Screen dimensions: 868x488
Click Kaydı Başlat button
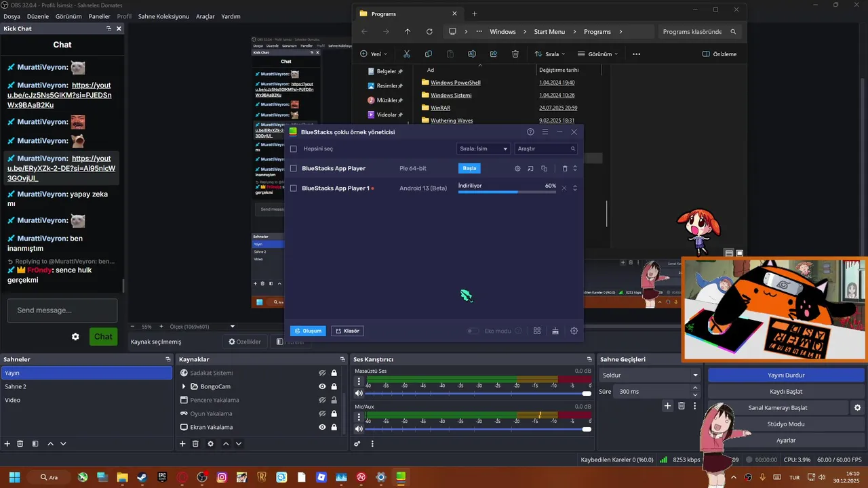pyautogui.click(x=786, y=391)
